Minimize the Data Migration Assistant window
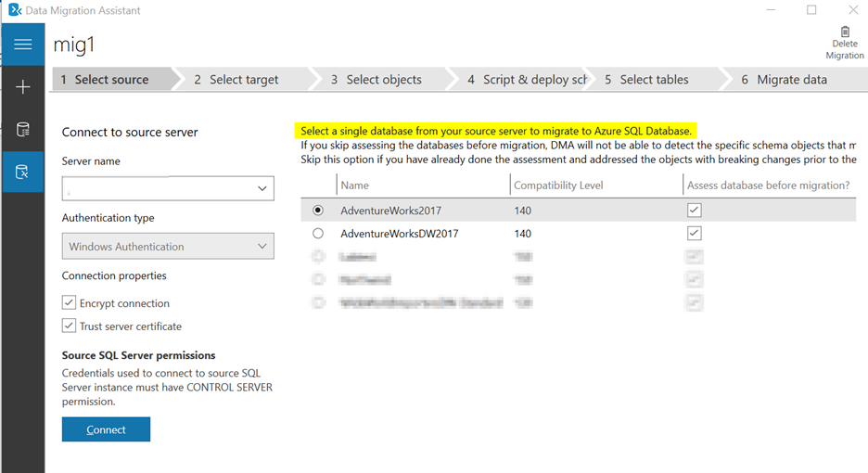 [771, 10]
